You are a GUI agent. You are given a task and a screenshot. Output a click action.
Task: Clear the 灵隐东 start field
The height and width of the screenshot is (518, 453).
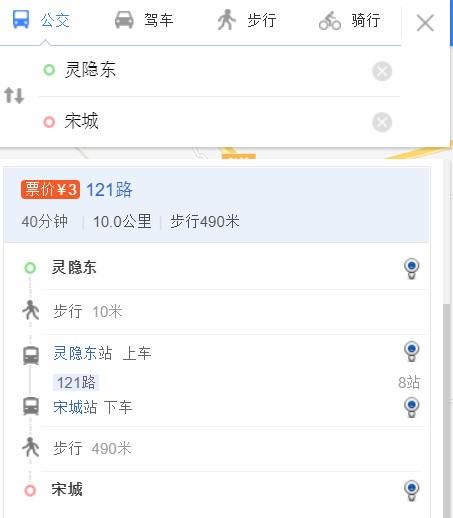[x=382, y=71]
